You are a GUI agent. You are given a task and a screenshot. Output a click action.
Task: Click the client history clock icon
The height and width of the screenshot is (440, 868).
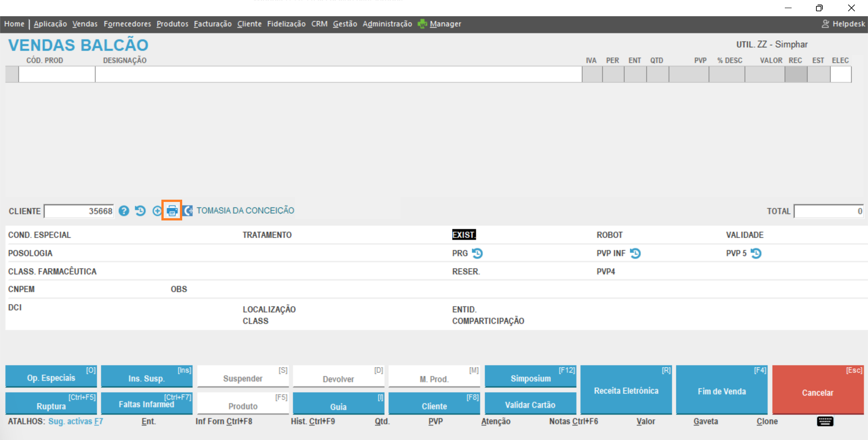140,211
